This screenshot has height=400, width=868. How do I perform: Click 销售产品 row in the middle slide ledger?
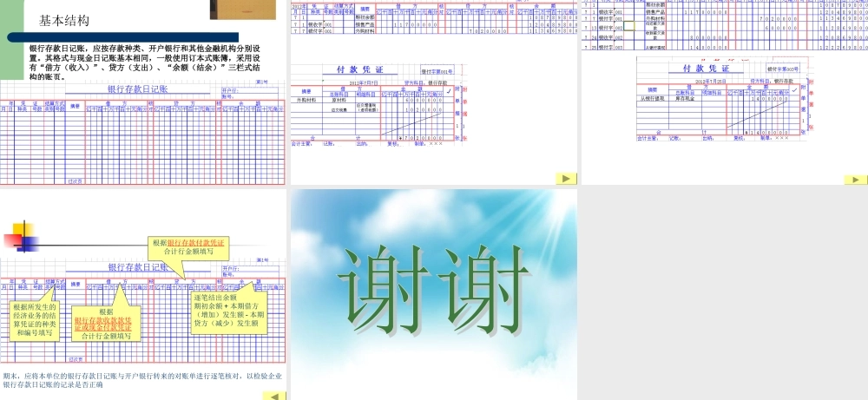tap(433, 25)
